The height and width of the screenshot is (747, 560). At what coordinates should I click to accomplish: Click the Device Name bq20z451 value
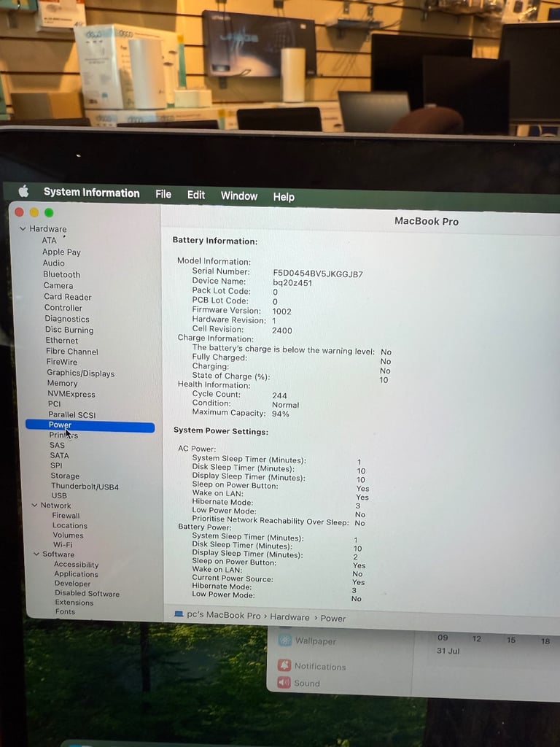point(292,283)
